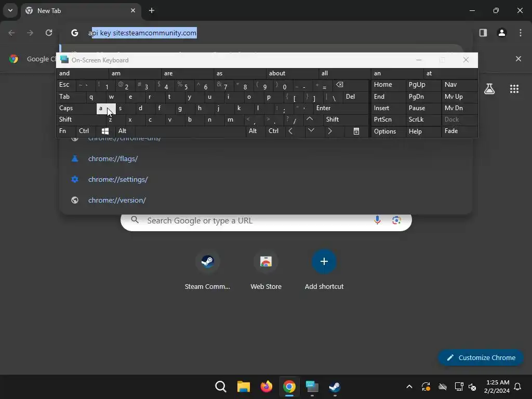Open Windows taskbar Search icon

click(x=220, y=387)
